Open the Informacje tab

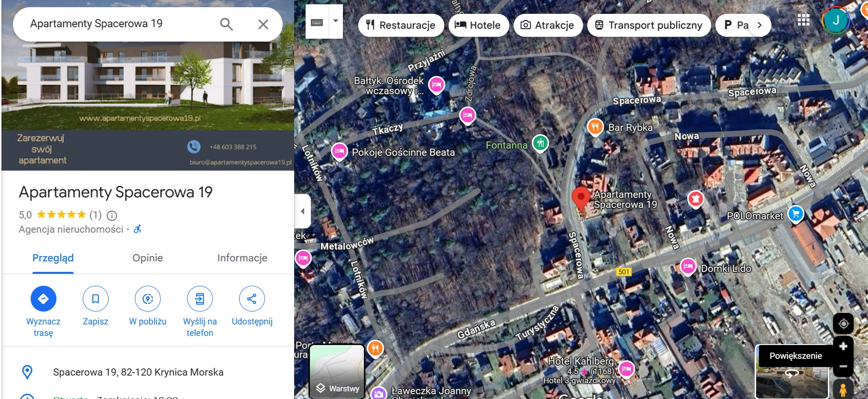point(242,258)
